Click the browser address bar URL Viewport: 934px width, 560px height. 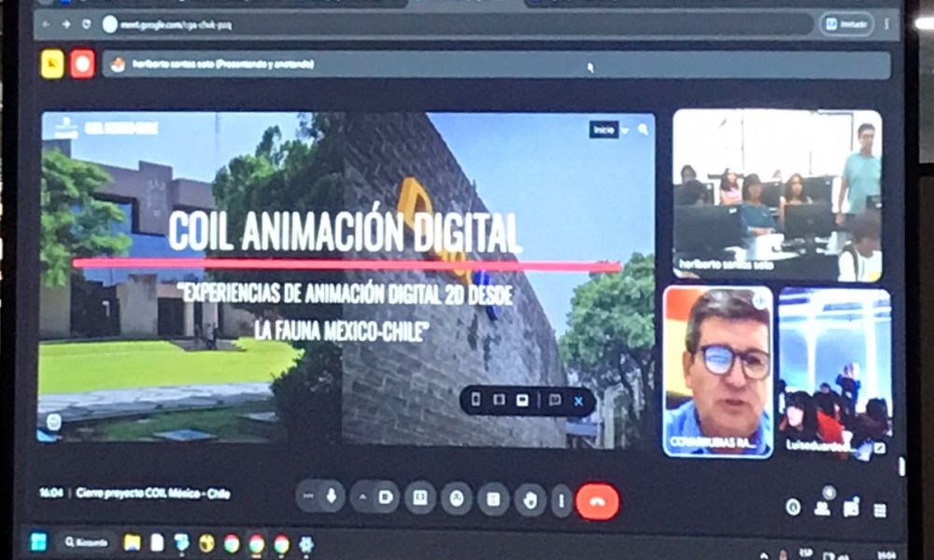click(187, 24)
